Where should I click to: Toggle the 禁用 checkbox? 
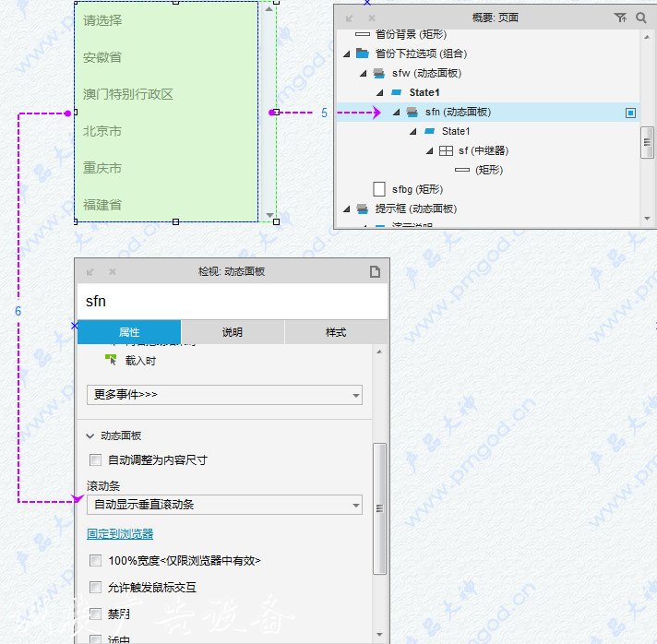tap(96, 614)
